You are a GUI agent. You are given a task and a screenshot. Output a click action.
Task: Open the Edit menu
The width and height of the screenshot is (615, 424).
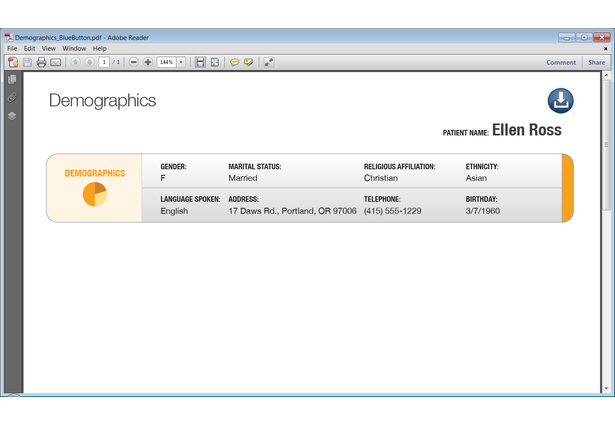click(x=29, y=49)
